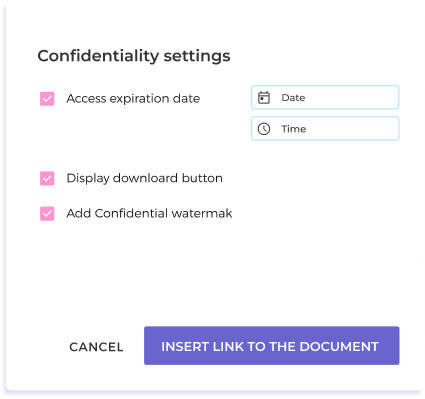Click the "Add Confidential watermak" label text

click(149, 213)
